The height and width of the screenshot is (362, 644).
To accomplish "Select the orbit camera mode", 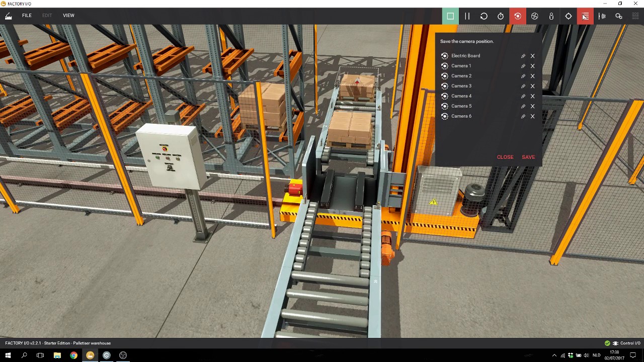I will coord(518,16).
